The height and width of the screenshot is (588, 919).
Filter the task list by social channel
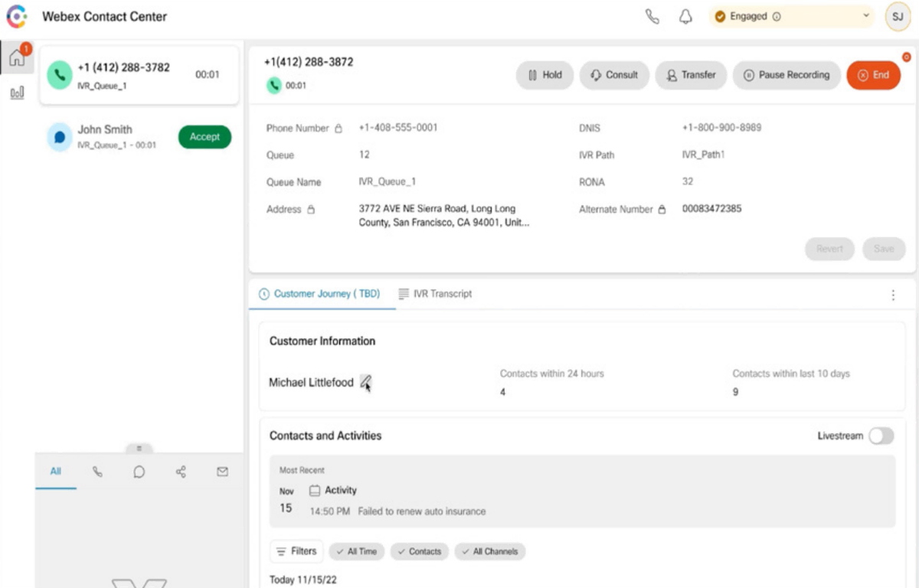(x=181, y=472)
